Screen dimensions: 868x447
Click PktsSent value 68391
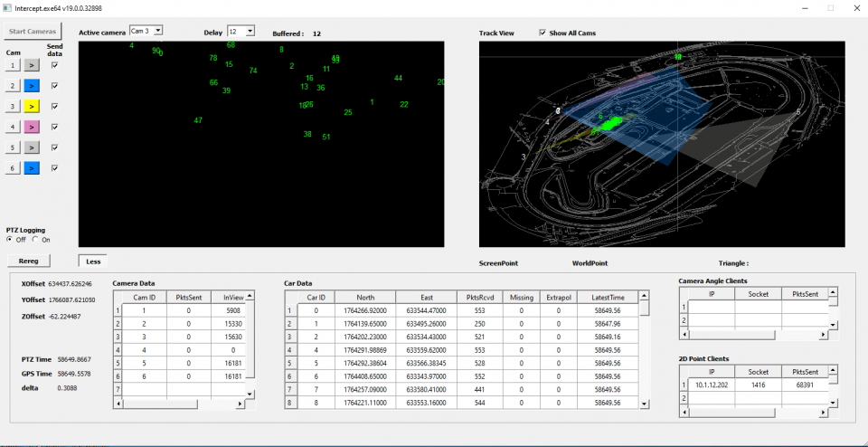coord(805,385)
